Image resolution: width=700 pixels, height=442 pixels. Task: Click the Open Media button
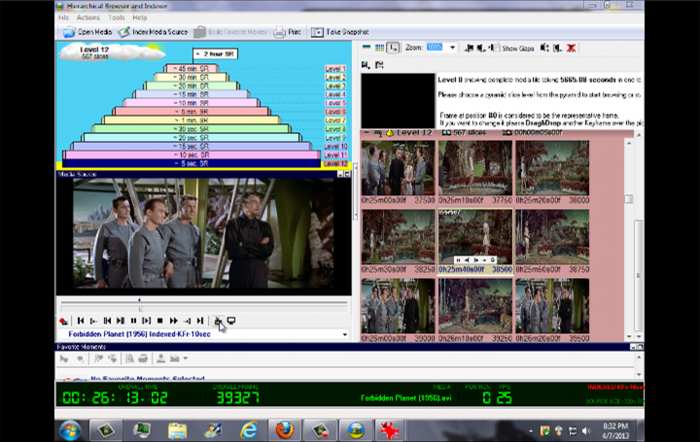pyautogui.click(x=88, y=32)
